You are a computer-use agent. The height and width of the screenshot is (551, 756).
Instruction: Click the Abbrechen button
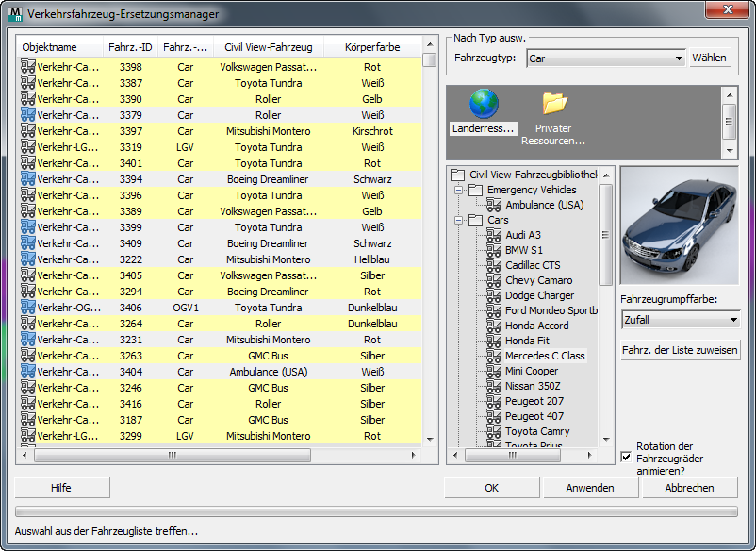pos(689,488)
